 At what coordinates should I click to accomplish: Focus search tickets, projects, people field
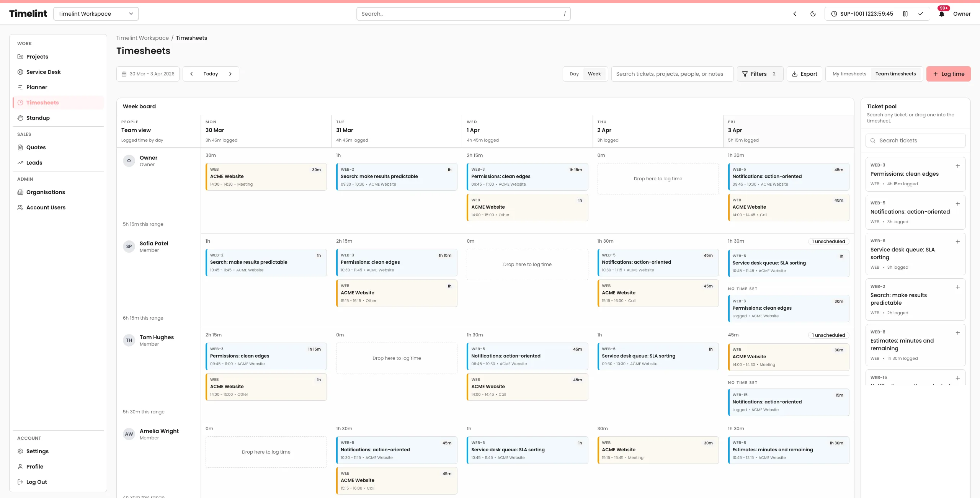point(672,74)
